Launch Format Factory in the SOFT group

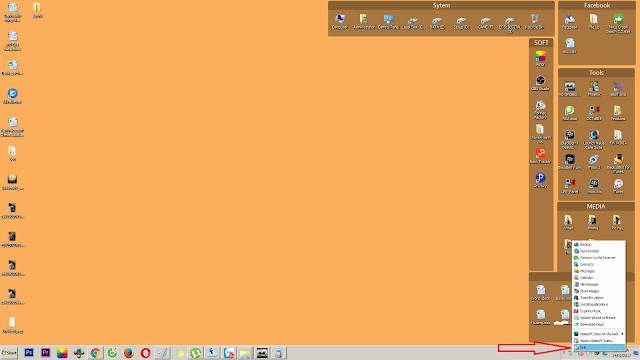click(540, 109)
